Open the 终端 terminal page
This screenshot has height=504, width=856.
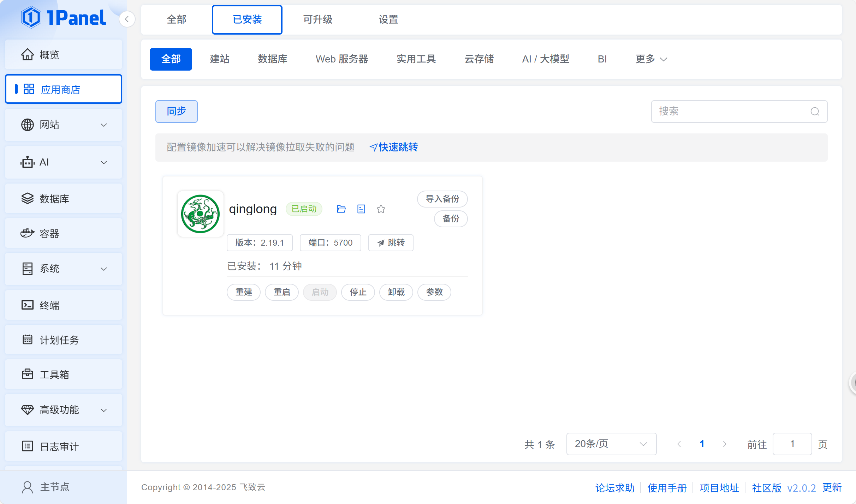coord(64,305)
